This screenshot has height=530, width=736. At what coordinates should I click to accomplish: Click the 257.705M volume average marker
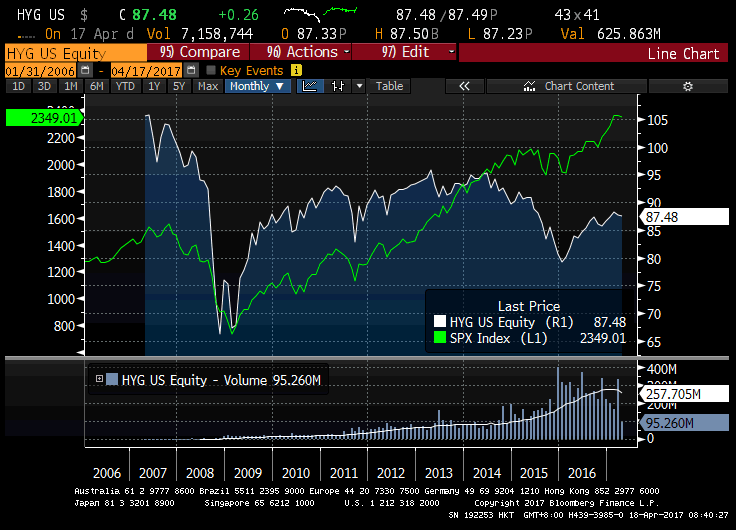click(684, 394)
